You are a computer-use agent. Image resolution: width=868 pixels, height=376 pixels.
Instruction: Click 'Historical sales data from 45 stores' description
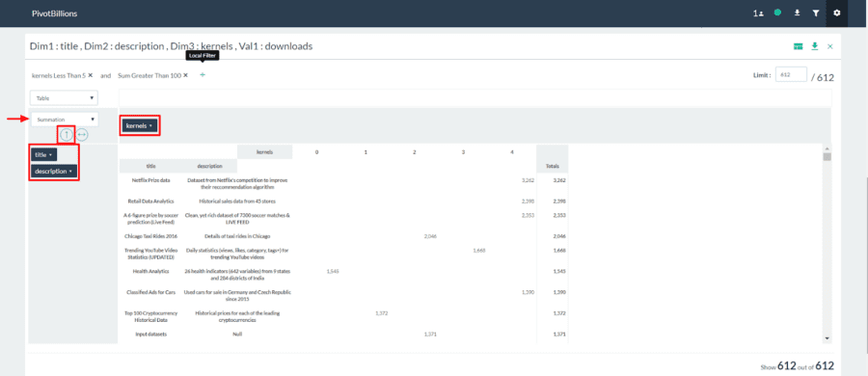(x=237, y=201)
